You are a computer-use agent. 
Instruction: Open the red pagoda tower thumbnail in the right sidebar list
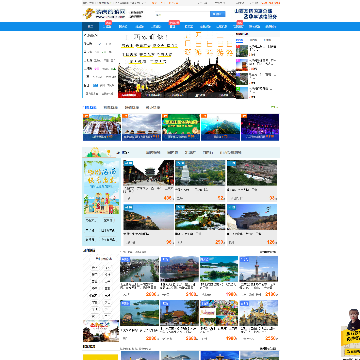pyautogui.click(x=242, y=65)
